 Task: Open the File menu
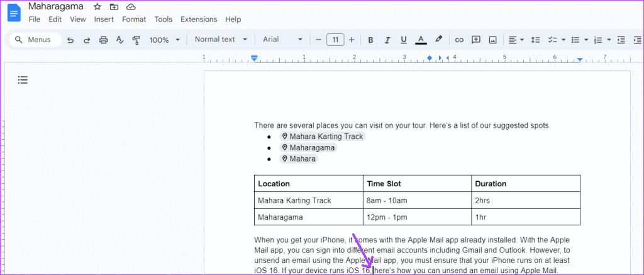point(35,20)
